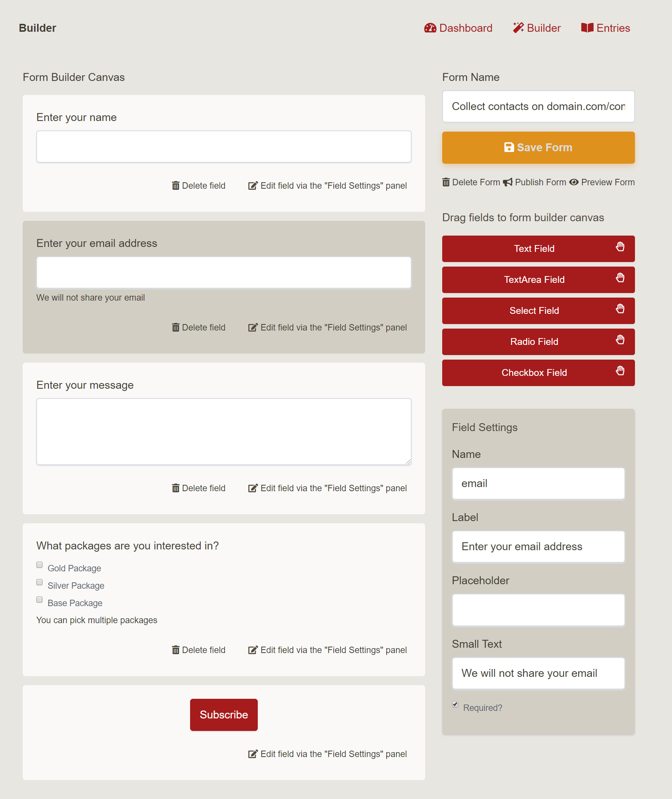The image size is (672, 799).
Task: Click the drag hand icon on Checkbox Field
Action: tap(620, 371)
